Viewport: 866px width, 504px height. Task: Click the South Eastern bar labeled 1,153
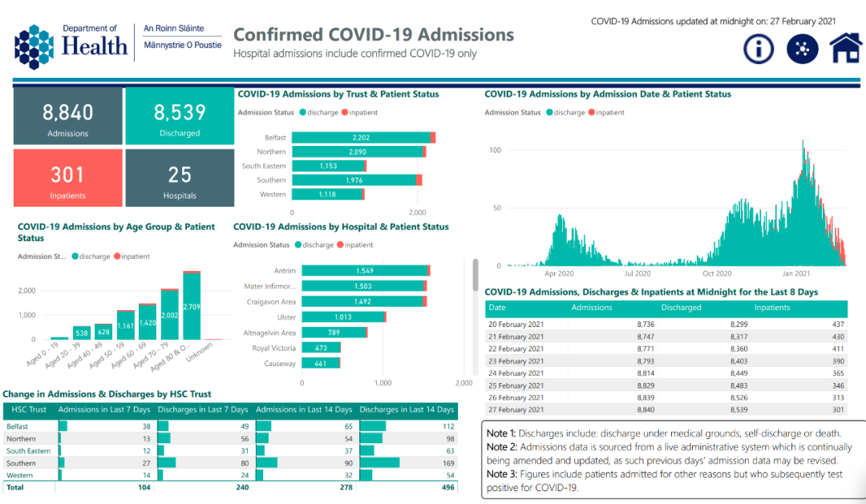(x=328, y=166)
